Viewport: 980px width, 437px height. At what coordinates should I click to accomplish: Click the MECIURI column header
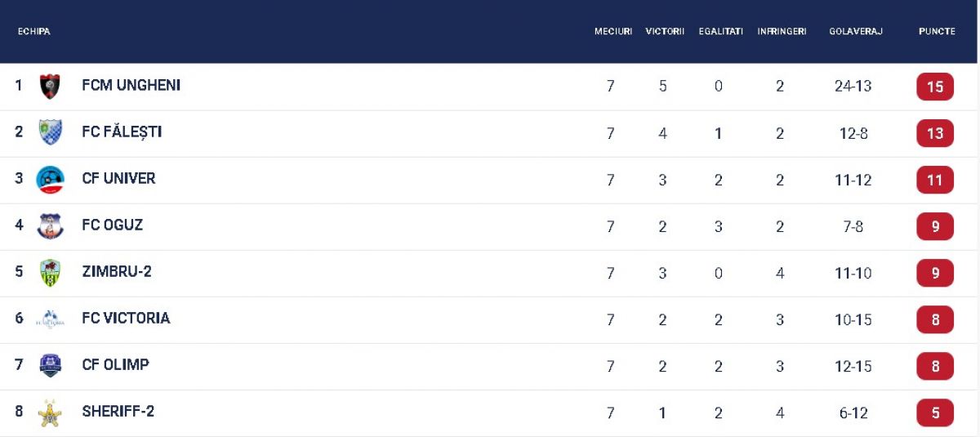(612, 32)
